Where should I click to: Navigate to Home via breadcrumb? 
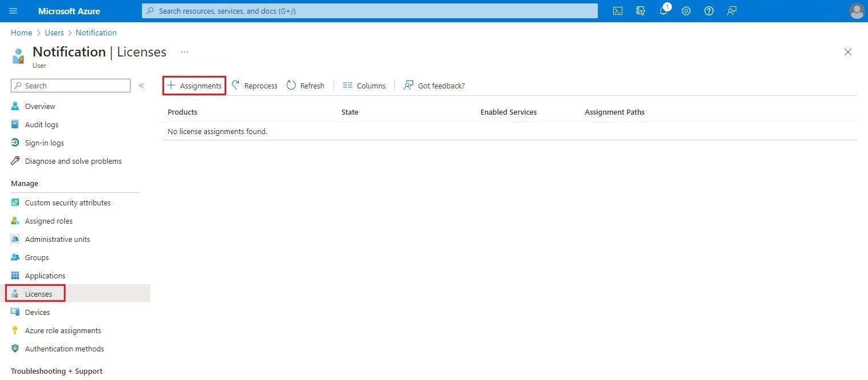pyautogui.click(x=21, y=33)
